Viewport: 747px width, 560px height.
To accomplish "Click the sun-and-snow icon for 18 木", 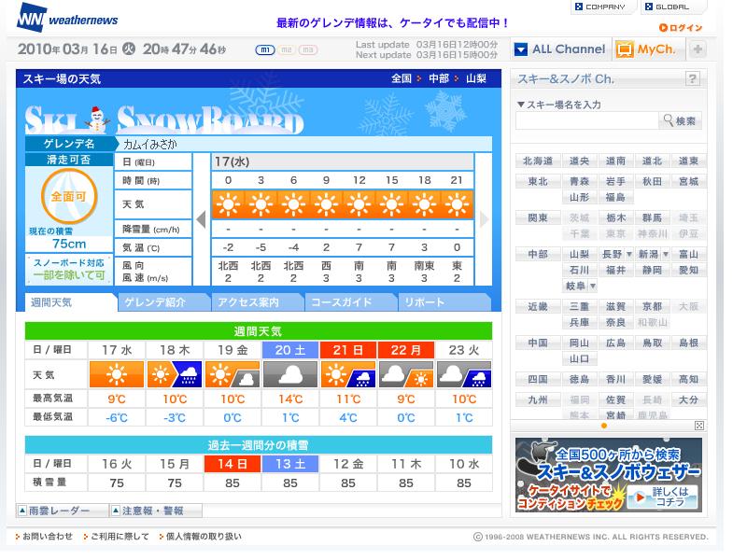I will pyautogui.click(x=175, y=374).
